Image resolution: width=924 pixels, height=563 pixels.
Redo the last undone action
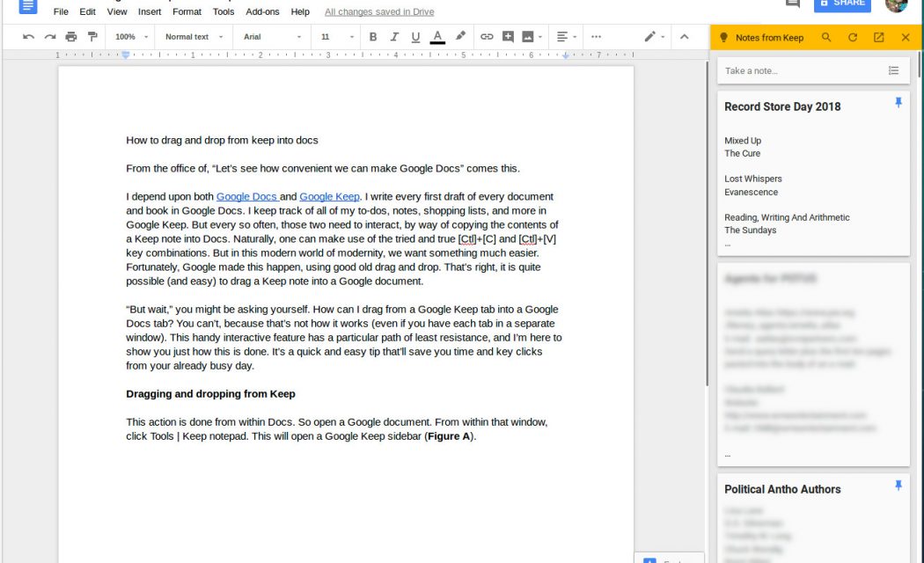[x=50, y=37]
